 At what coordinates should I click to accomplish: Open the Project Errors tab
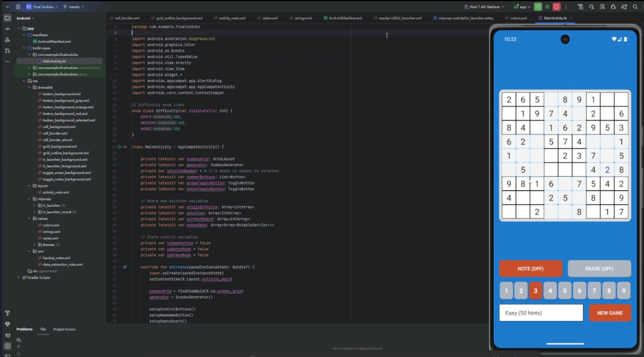pyautogui.click(x=64, y=329)
